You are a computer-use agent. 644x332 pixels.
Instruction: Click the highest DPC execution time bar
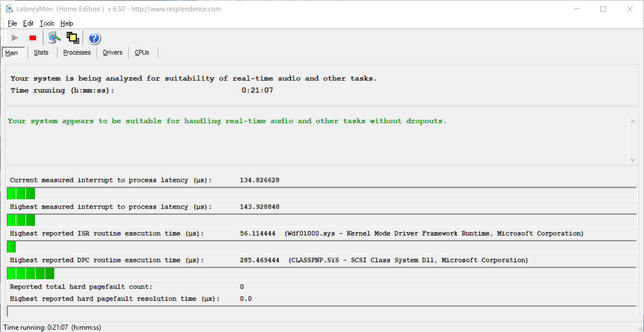tap(322, 273)
